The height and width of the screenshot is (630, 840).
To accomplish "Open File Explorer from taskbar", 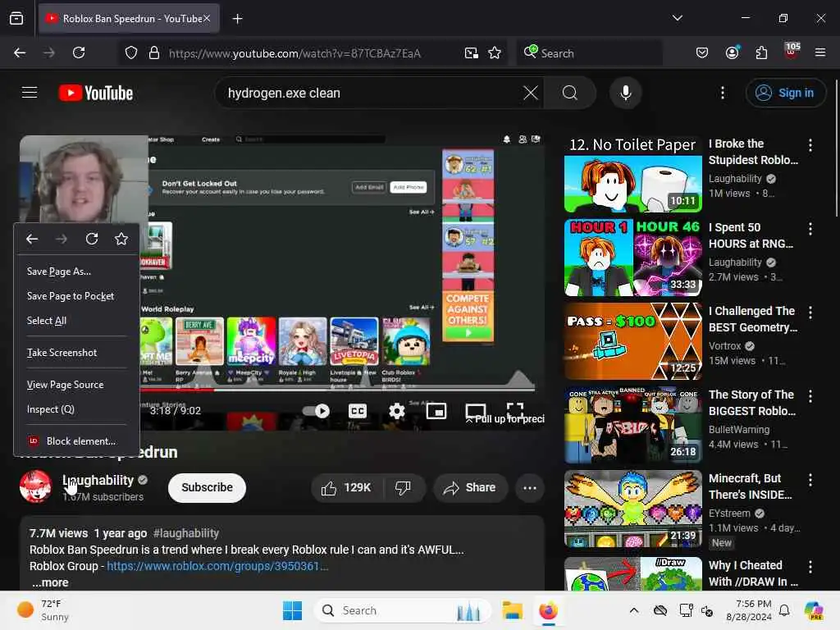I will (x=512, y=610).
